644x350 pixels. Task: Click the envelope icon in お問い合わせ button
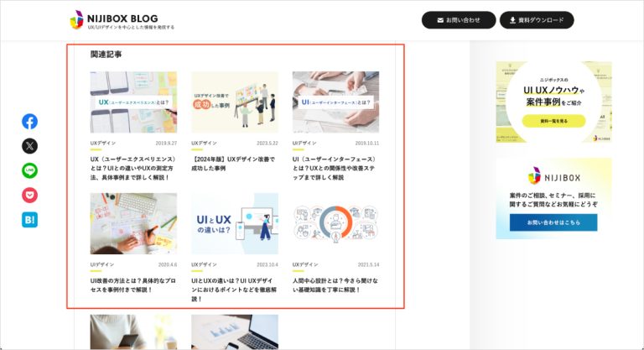[440, 20]
